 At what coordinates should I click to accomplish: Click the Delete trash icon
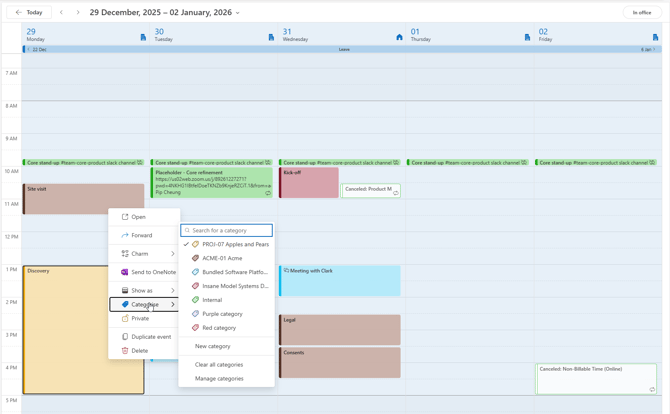click(125, 351)
